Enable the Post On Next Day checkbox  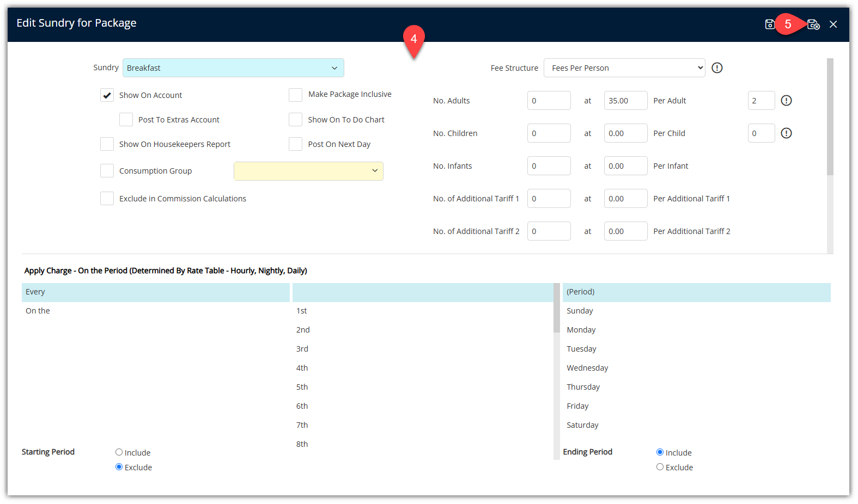pyautogui.click(x=295, y=144)
